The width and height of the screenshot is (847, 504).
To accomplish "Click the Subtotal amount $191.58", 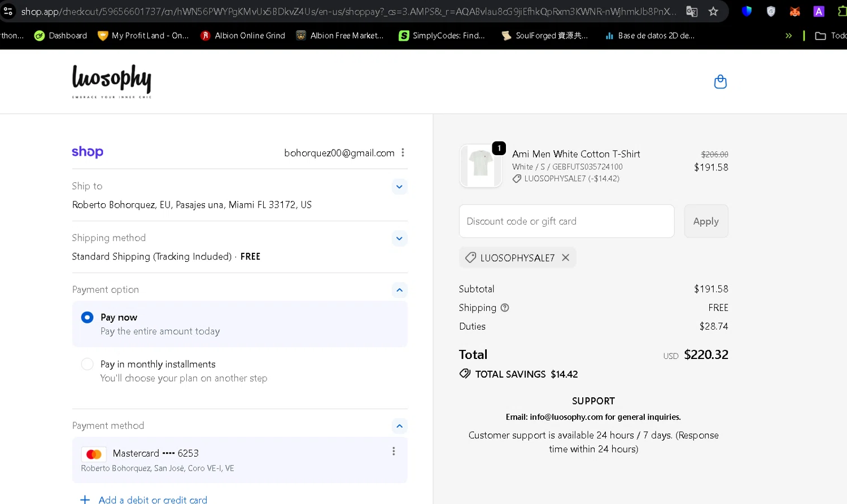I will pyautogui.click(x=711, y=289).
